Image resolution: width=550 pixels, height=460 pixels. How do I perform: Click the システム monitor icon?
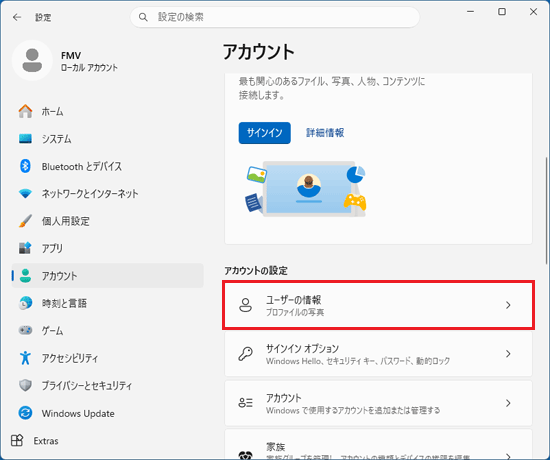coord(25,139)
